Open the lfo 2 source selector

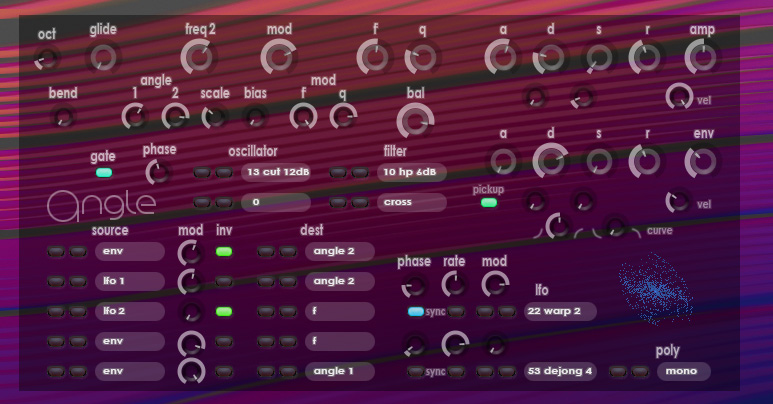tap(130, 312)
